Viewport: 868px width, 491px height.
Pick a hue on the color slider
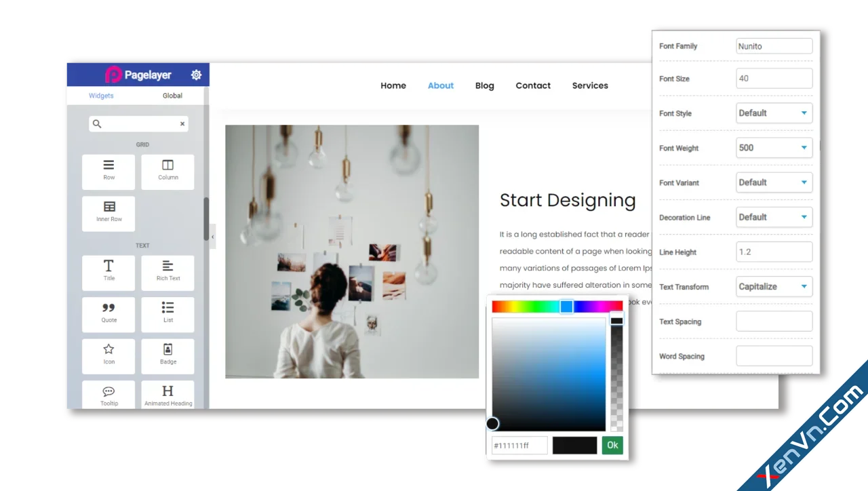pyautogui.click(x=567, y=306)
